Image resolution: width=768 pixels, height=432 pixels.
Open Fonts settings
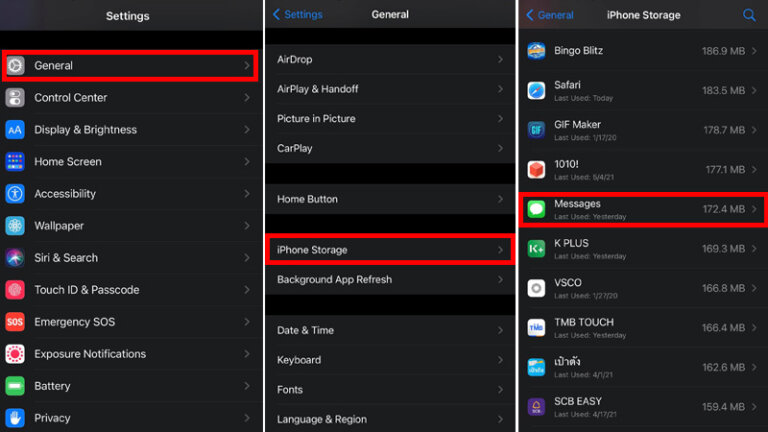[390, 390]
